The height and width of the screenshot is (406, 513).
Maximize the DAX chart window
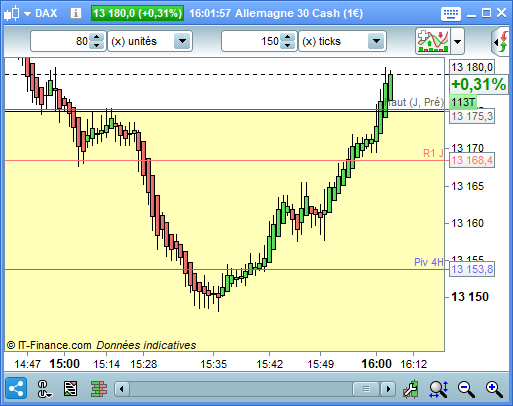click(486, 13)
